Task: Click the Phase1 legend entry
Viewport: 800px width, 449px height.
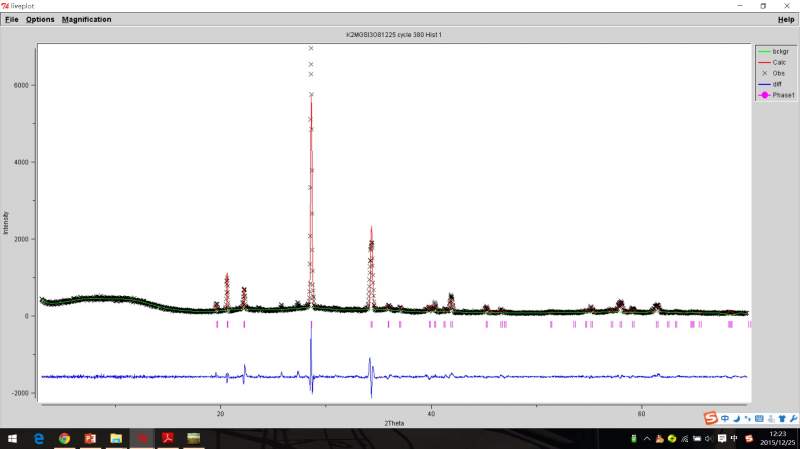Action: pyautogui.click(x=777, y=95)
